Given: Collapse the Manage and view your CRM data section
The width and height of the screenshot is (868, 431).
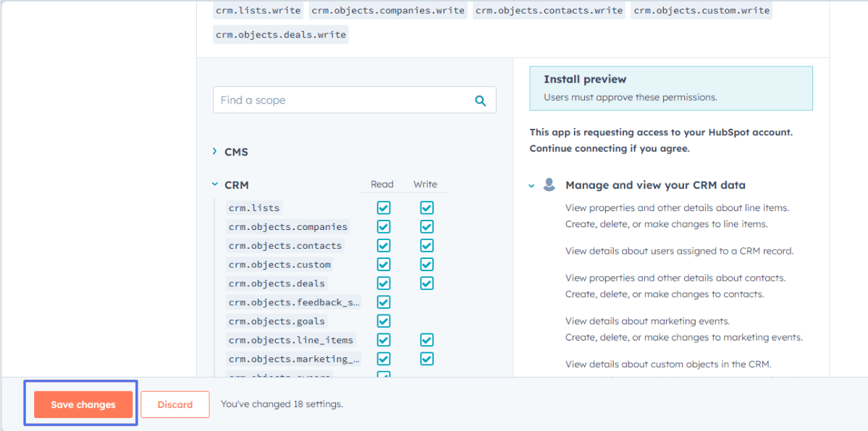Looking at the screenshot, I should [x=531, y=184].
